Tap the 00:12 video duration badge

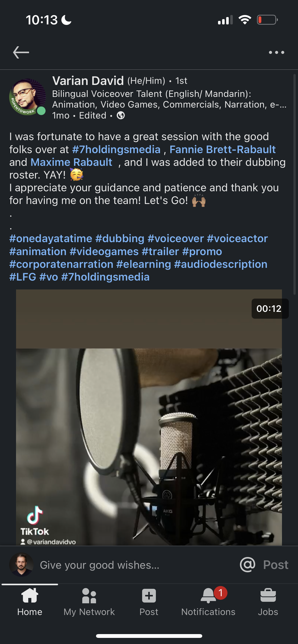(269, 309)
